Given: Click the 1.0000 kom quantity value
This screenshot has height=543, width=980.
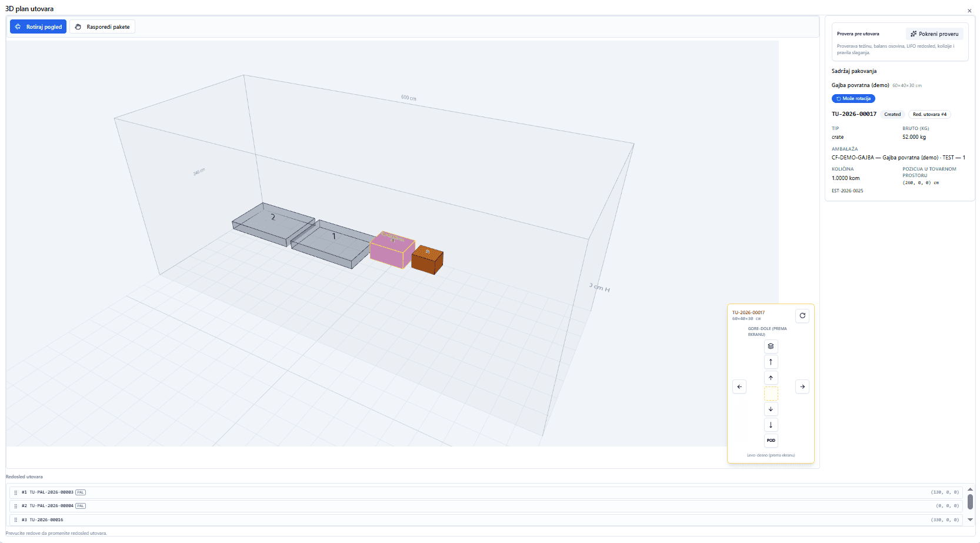Looking at the screenshot, I should [845, 178].
